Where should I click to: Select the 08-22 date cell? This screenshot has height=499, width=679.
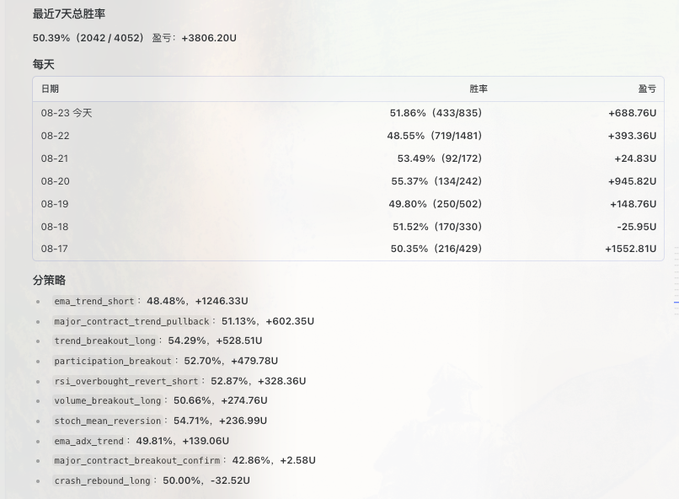pyautogui.click(x=55, y=136)
